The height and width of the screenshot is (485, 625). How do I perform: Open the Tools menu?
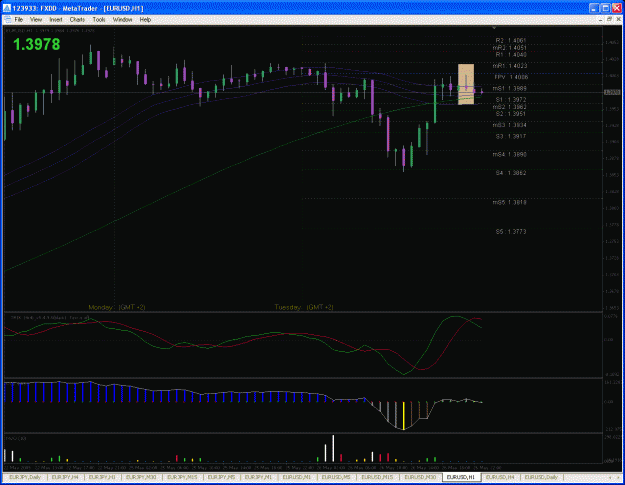click(99, 20)
